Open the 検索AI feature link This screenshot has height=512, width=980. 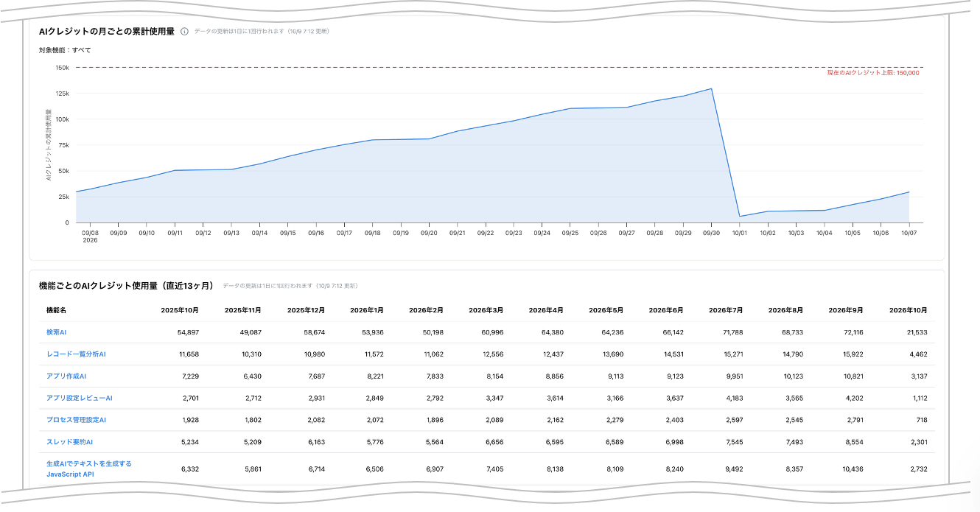pyautogui.click(x=57, y=332)
